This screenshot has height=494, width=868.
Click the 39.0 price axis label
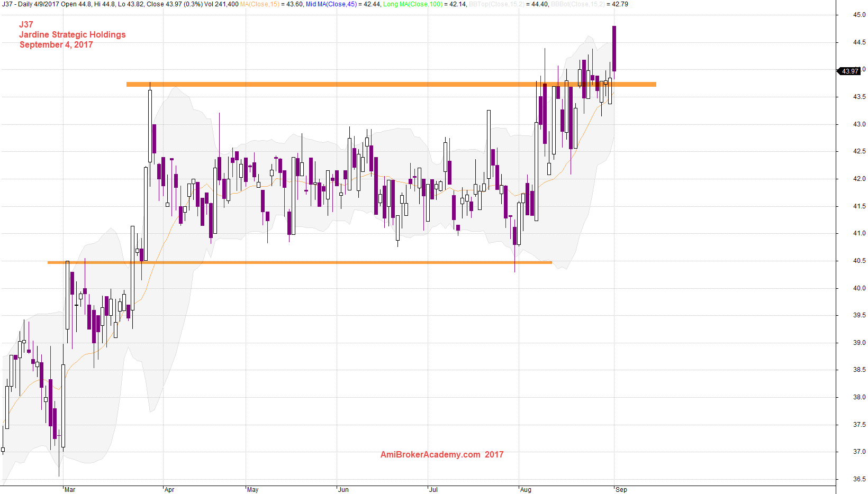(x=860, y=343)
